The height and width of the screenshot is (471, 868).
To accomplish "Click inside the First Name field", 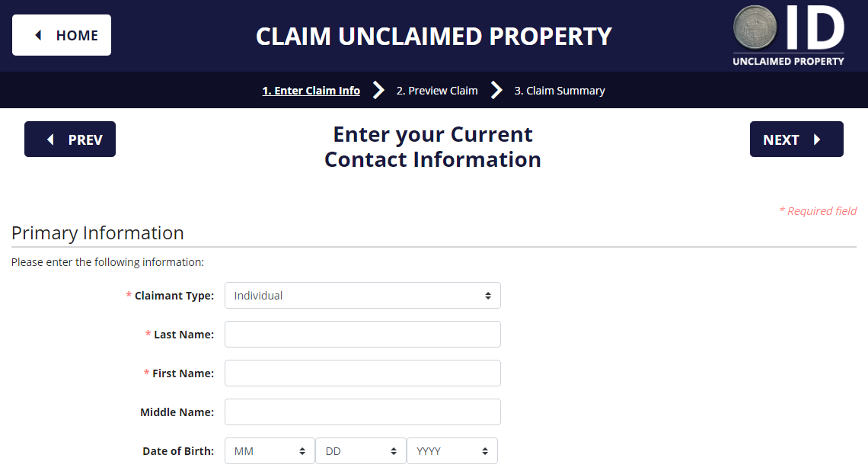I will pyautogui.click(x=362, y=373).
